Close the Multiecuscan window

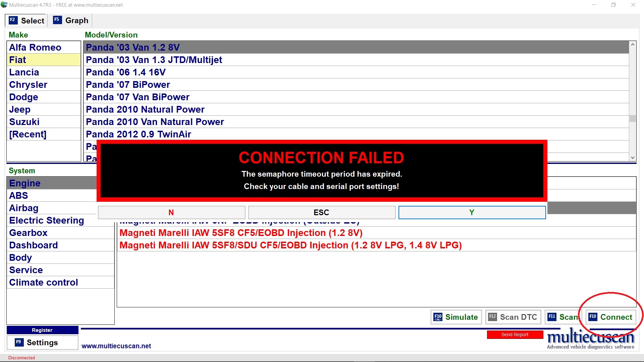[633, 5]
